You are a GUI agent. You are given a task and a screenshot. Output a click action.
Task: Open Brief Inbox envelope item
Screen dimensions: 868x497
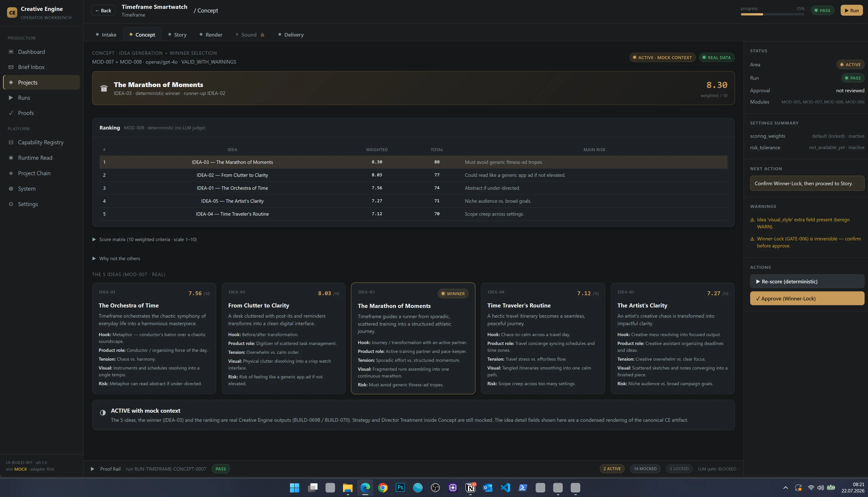click(41, 67)
